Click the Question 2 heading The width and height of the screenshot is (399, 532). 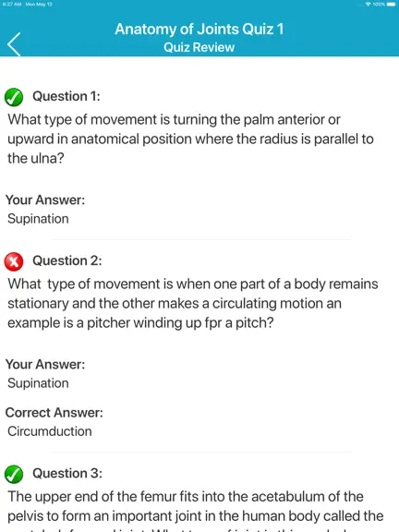pyautogui.click(x=66, y=260)
